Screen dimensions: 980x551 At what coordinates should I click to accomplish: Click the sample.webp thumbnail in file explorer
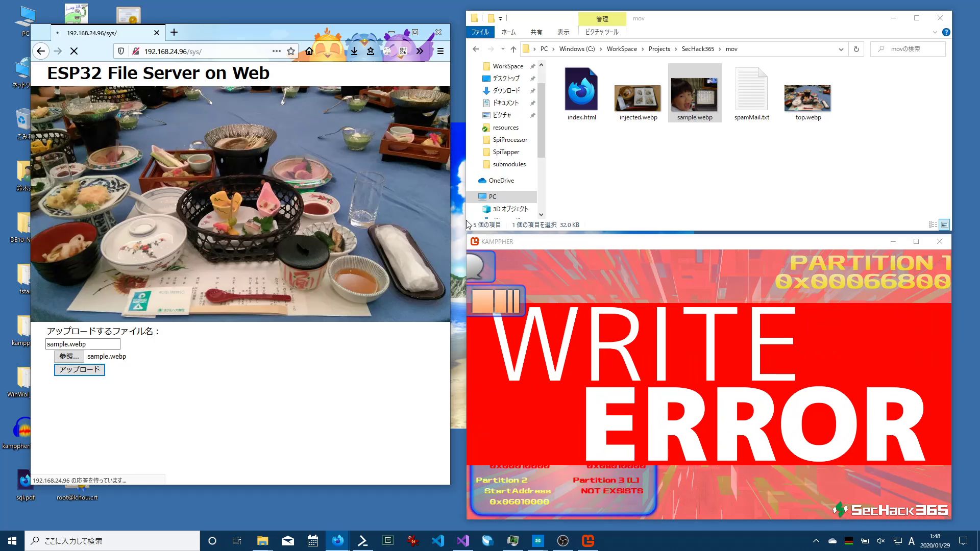pos(695,93)
